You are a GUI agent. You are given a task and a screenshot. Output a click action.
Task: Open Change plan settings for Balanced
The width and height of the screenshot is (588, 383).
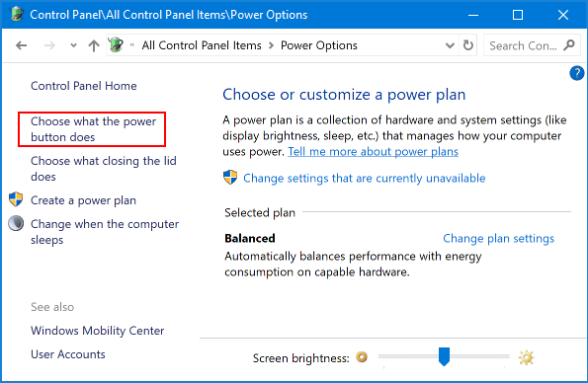pos(498,238)
